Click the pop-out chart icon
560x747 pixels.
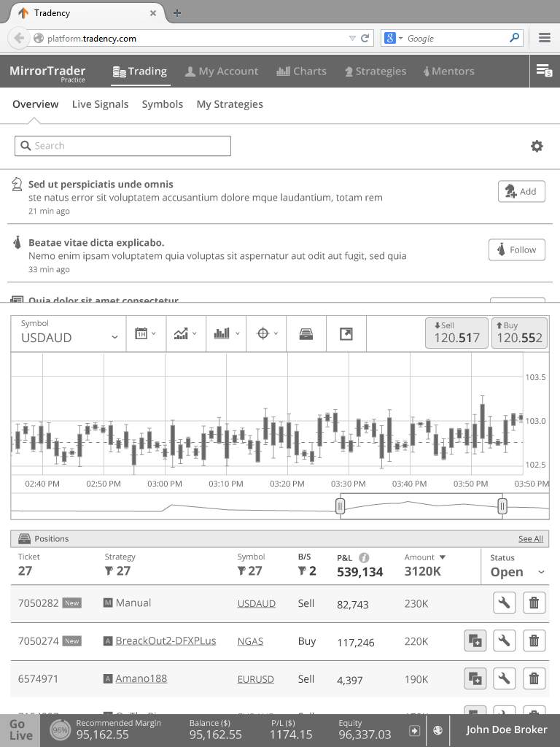point(346,333)
